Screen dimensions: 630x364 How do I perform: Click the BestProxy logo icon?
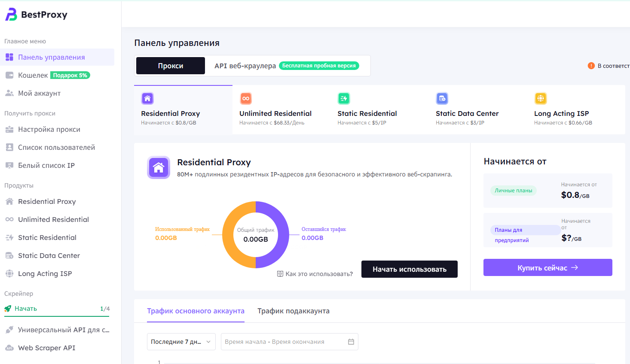click(11, 15)
